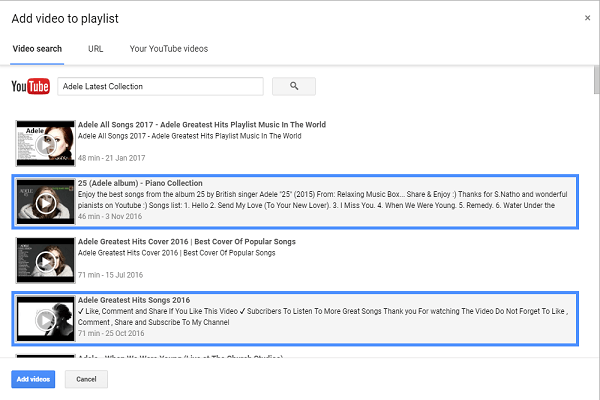Screen dimensions: 600x400
Task: Click the YouTube logo
Action: coord(31,87)
